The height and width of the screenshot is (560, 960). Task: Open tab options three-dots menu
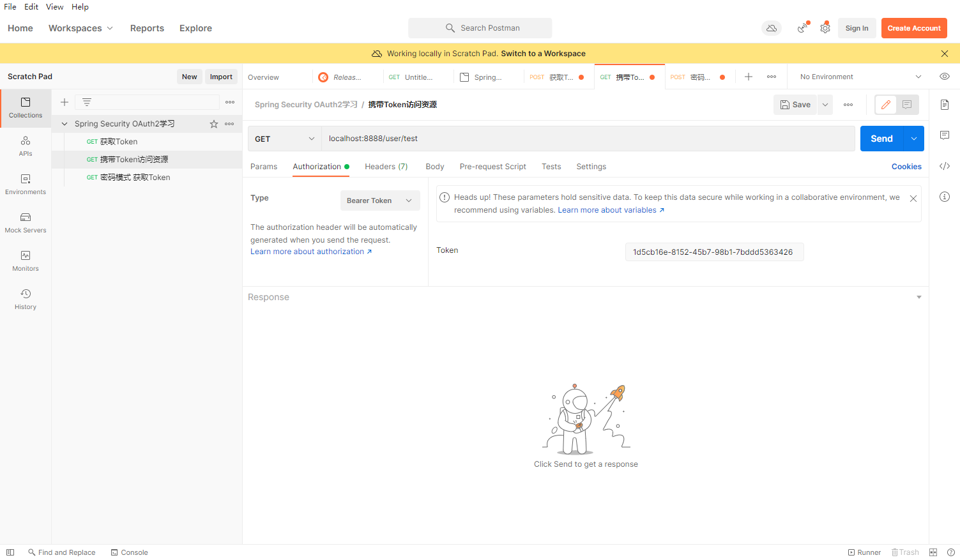coord(772,77)
